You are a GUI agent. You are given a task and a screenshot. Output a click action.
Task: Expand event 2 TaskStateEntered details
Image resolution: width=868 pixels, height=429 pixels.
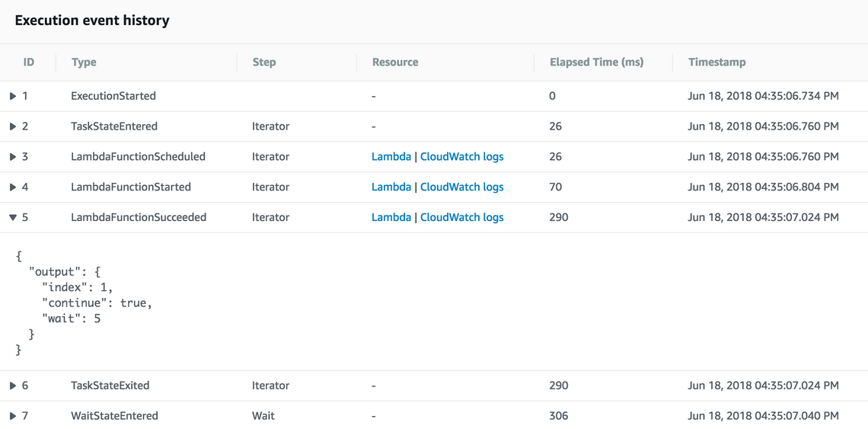tap(13, 126)
